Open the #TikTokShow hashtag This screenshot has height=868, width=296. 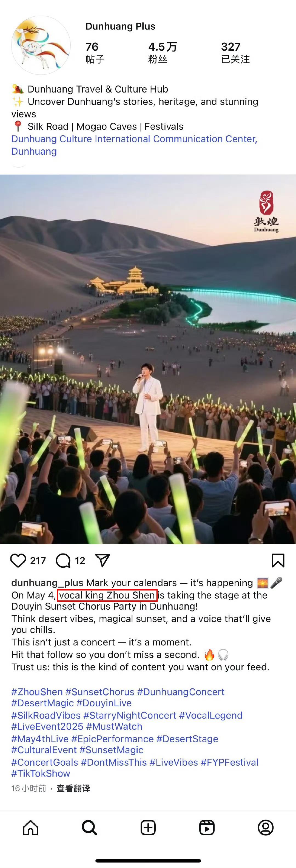(x=41, y=773)
